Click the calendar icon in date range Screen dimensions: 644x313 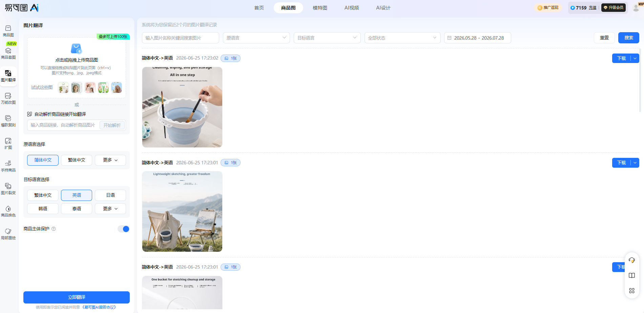[449, 38]
